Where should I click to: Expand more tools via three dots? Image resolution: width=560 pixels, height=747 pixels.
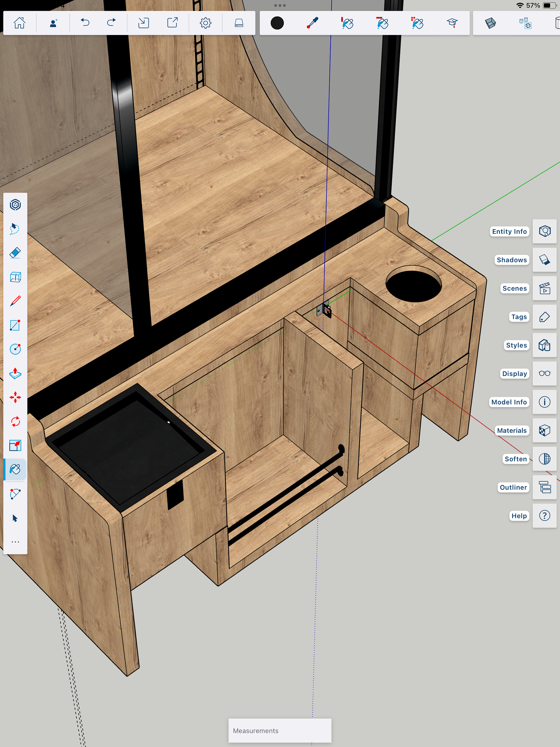pos(15,542)
